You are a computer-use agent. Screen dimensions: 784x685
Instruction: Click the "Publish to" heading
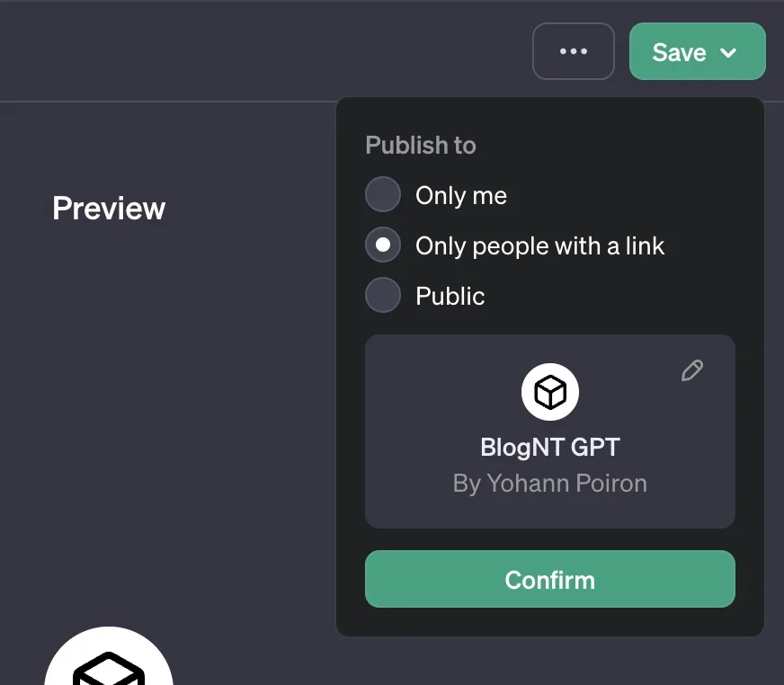[420, 146]
